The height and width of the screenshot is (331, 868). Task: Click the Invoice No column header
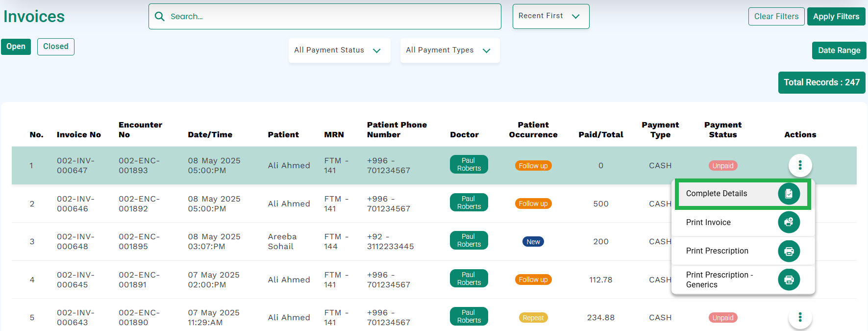click(x=79, y=135)
